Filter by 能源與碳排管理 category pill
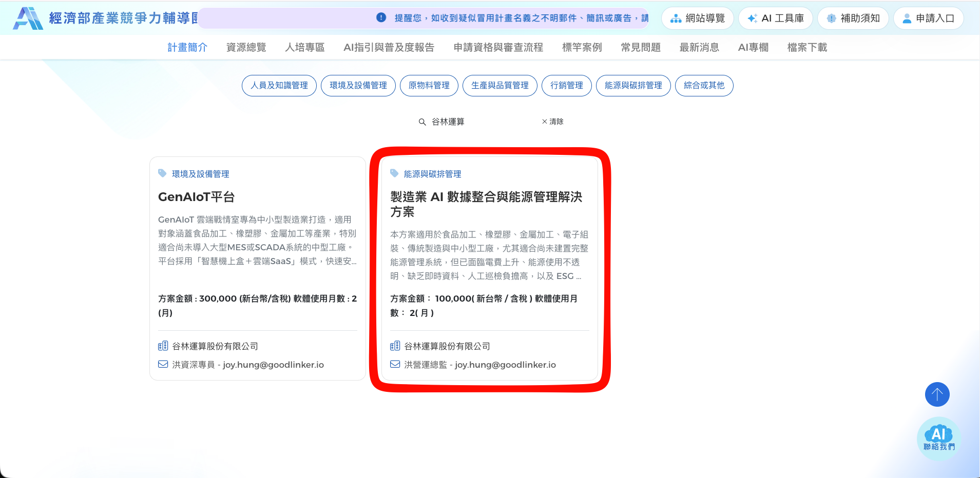Viewport: 980px width, 478px height. coord(633,85)
